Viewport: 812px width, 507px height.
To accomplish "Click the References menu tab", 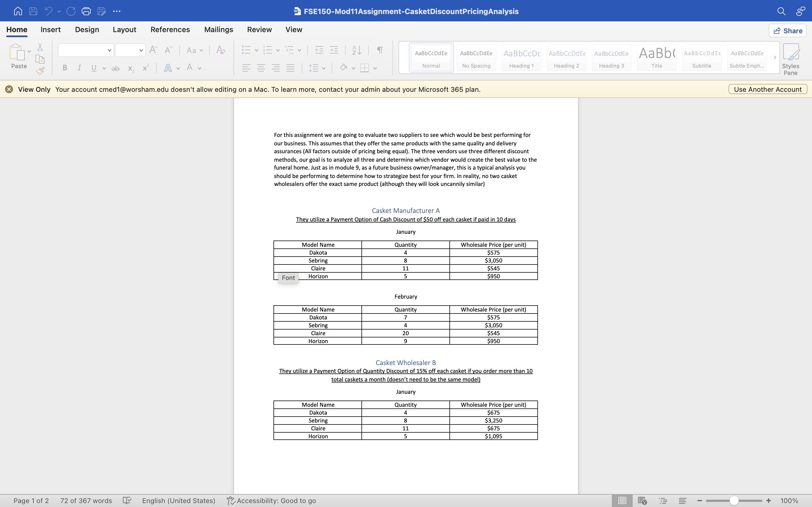I will click(x=170, y=29).
